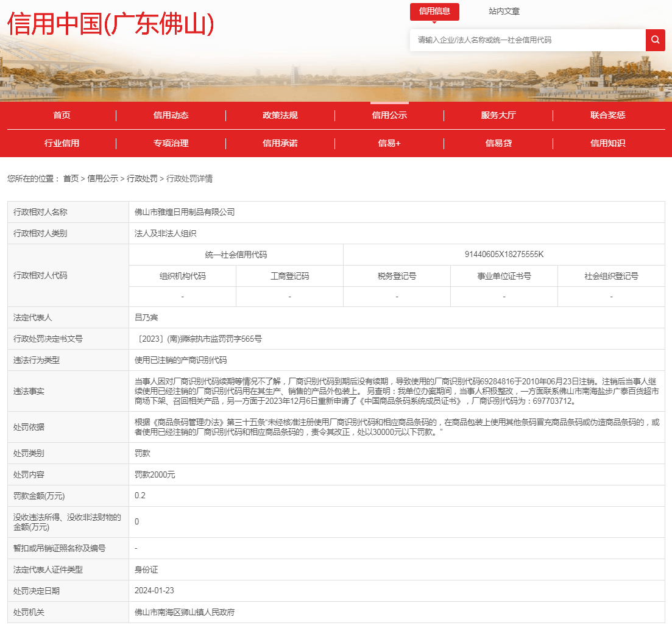Open the 信用公示 navigation item
This screenshot has height=628, width=672.
(389, 115)
